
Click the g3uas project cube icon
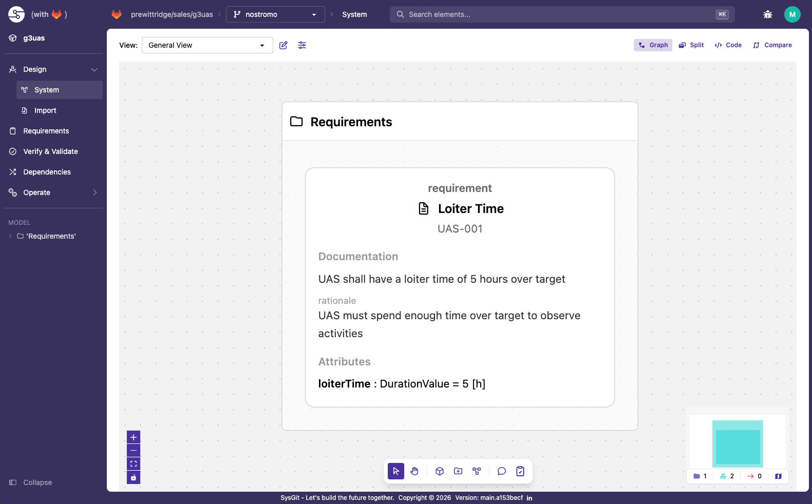[x=13, y=38]
